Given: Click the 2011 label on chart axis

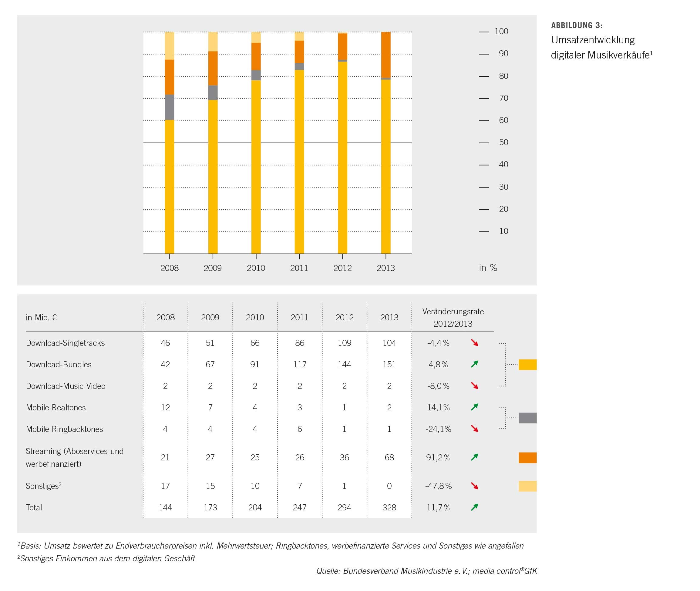Looking at the screenshot, I should pos(299,268).
